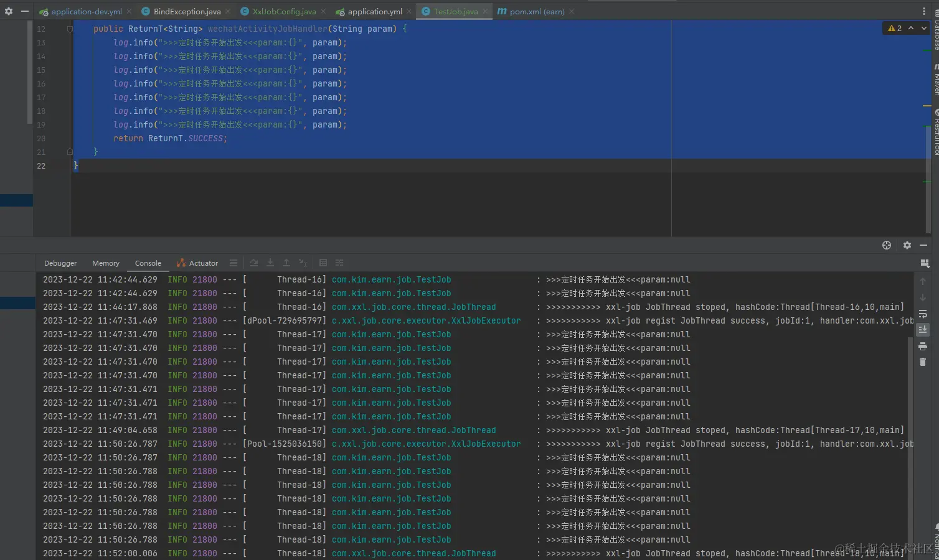Clear all console output with trash icon
Viewport: 939px width, 560px height.
(923, 362)
